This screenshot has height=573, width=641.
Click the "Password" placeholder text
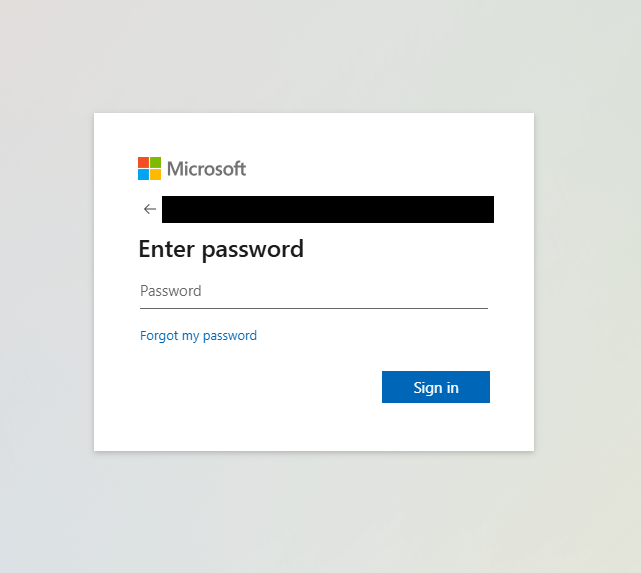(171, 292)
